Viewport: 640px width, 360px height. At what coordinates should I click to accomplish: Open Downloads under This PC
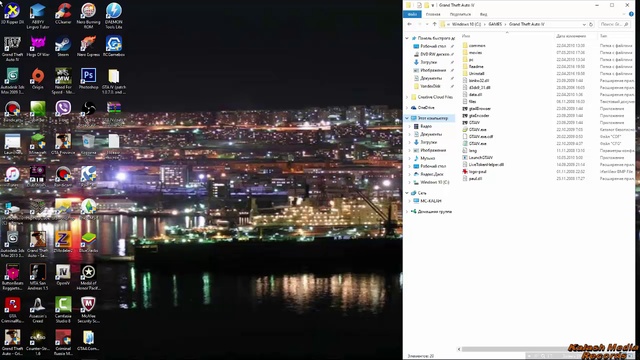pyautogui.click(x=428, y=142)
